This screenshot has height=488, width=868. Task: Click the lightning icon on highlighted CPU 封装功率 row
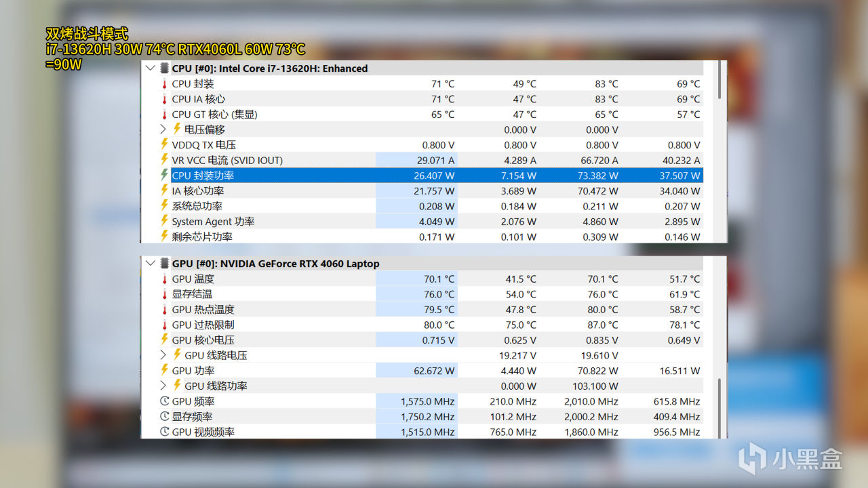[164, 175]
